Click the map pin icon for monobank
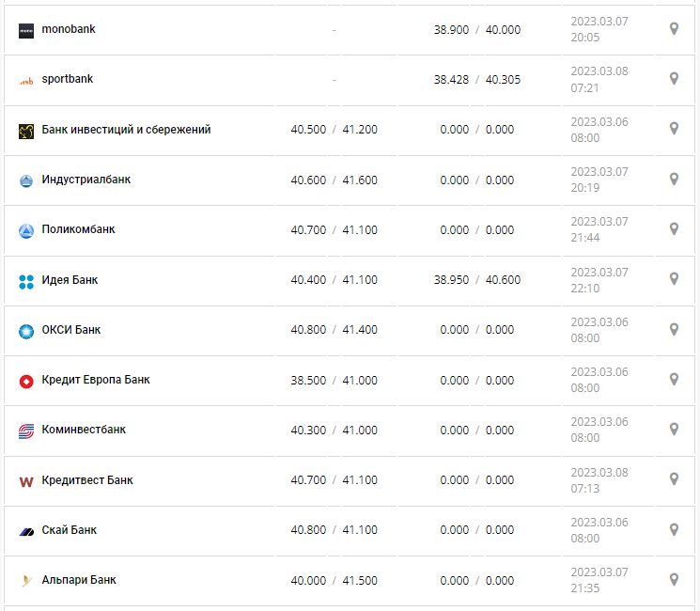This screenshot has height=611, width=700. pos(674,29)
